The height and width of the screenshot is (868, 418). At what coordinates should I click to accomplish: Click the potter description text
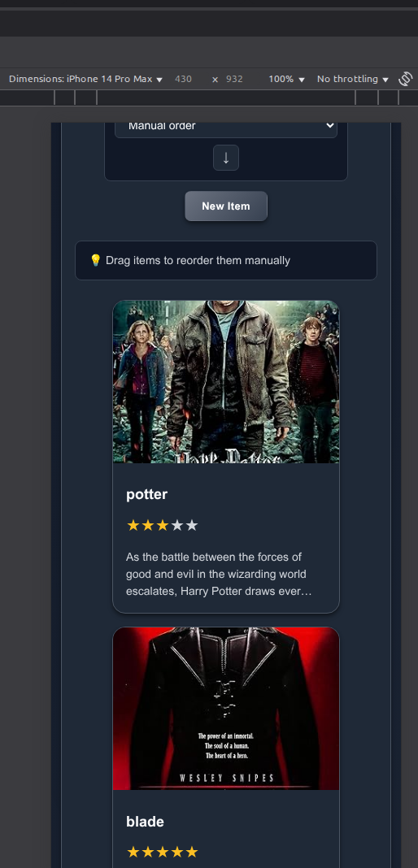[x=220, y=574]
